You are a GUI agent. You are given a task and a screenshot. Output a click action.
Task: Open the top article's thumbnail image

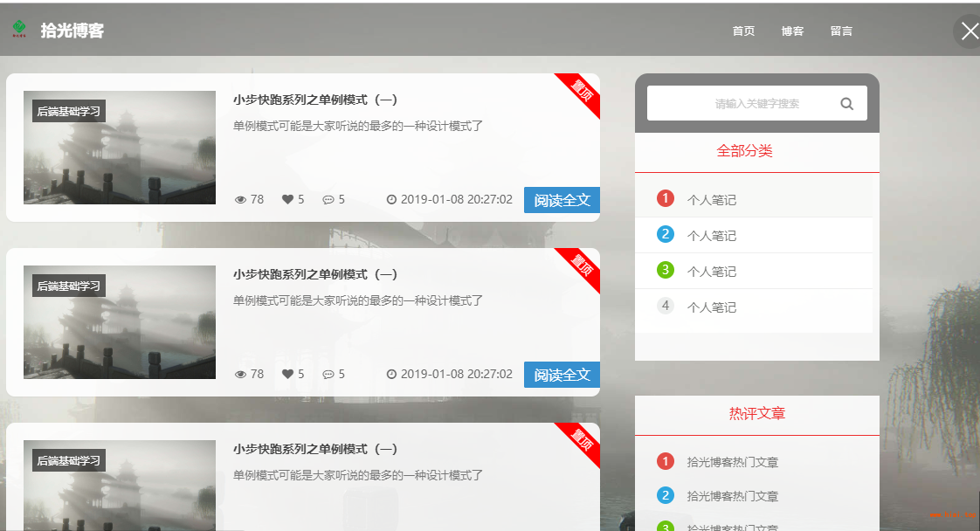pos(120,148)
